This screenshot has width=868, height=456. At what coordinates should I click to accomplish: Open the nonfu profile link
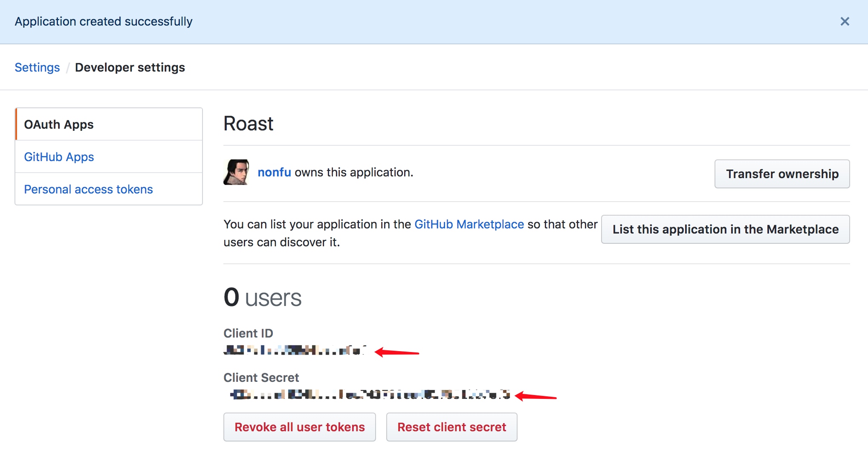pos(274,172)
